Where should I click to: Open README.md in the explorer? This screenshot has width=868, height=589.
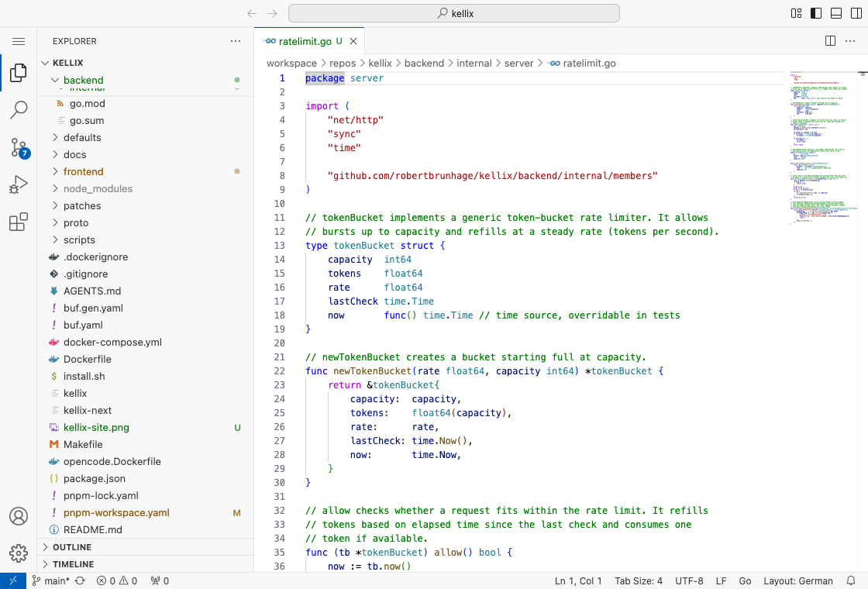click(146, 530)
